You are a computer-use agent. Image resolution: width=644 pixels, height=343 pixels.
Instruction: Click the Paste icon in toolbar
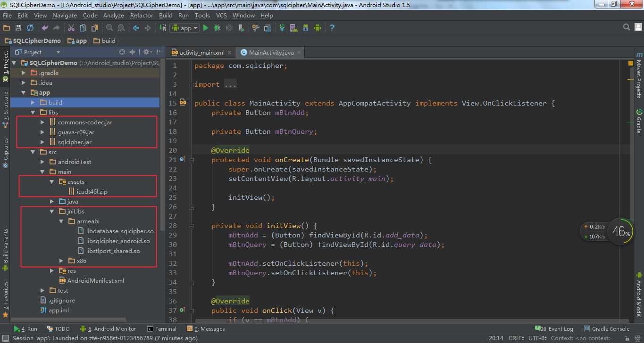[95, 28]
